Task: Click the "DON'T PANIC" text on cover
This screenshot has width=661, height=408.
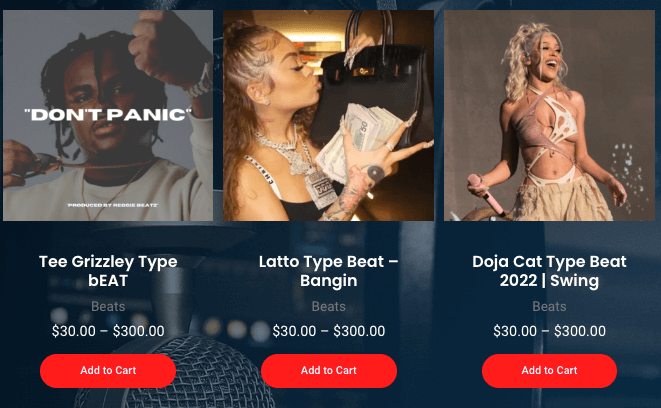Action: (x=108, y=115)
